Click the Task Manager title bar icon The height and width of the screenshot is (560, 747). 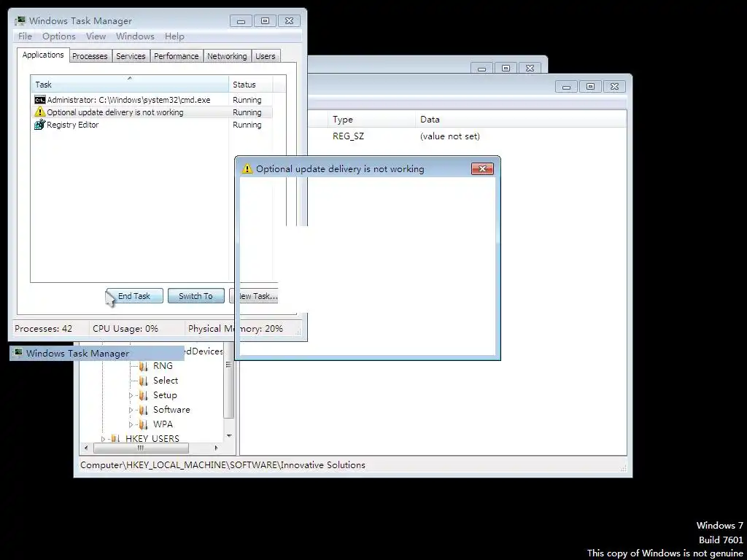[x=20, y=21]
